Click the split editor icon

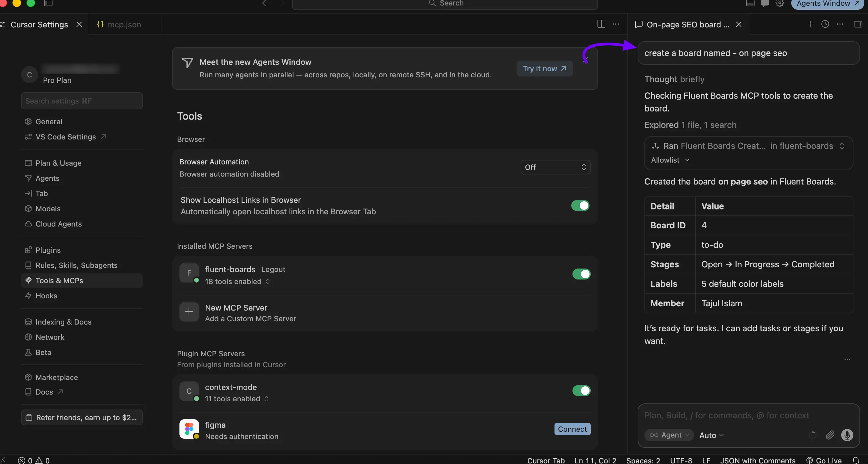pyautogui.click(x=601, y=24)
